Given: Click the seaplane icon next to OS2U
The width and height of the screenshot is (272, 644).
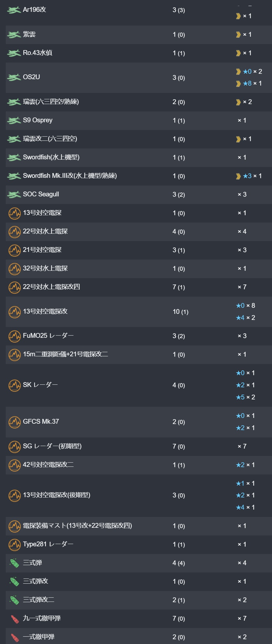Looking at the screenshot, I should tap(14, 77).
